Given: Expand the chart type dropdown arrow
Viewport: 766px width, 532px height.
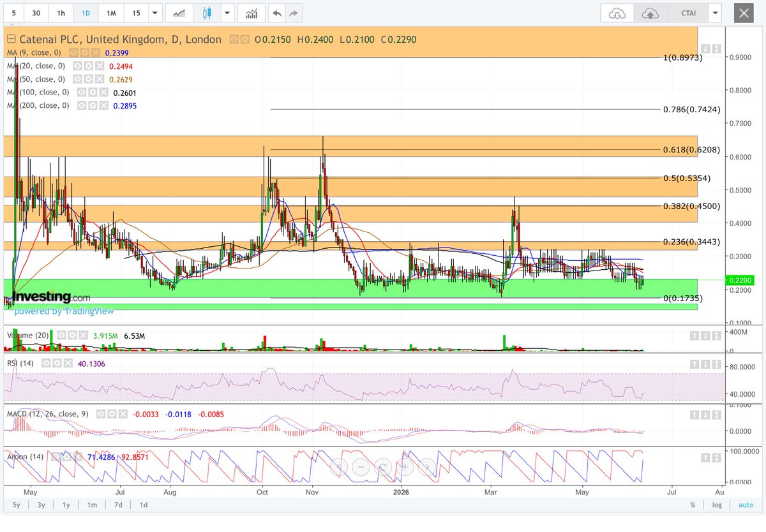Looking at the screenshot, I should 226,13.
